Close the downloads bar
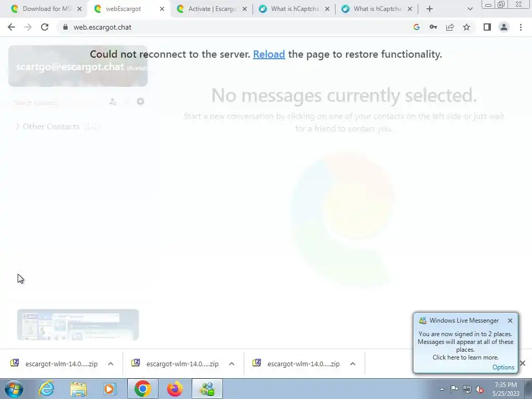Image resolution: width=532 pixels, height=399 pixels. (x=523, y=363)
